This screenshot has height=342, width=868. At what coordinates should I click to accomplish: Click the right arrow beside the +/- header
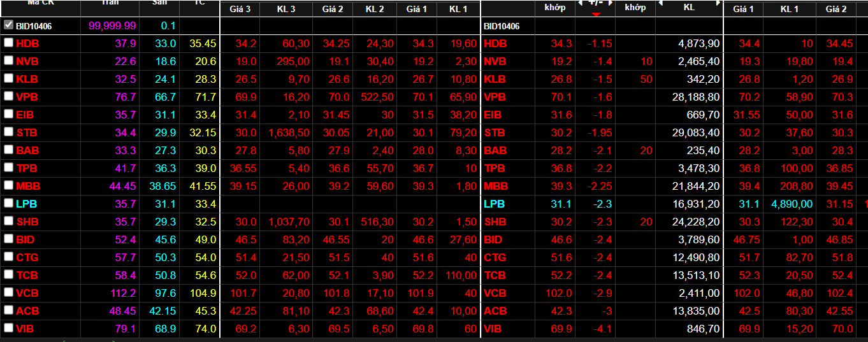tap(610, 3)
